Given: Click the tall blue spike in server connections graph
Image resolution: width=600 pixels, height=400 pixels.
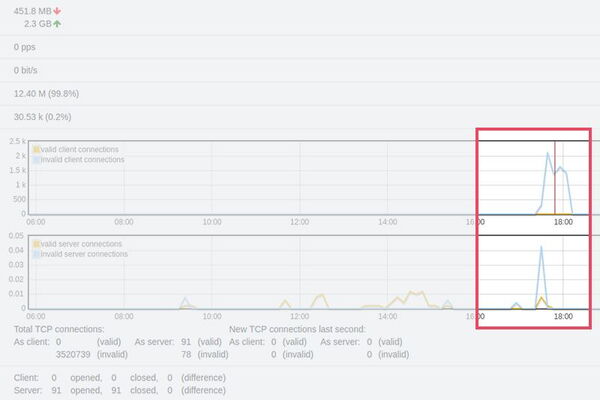Looking at the screenshot, I should 541,248.
